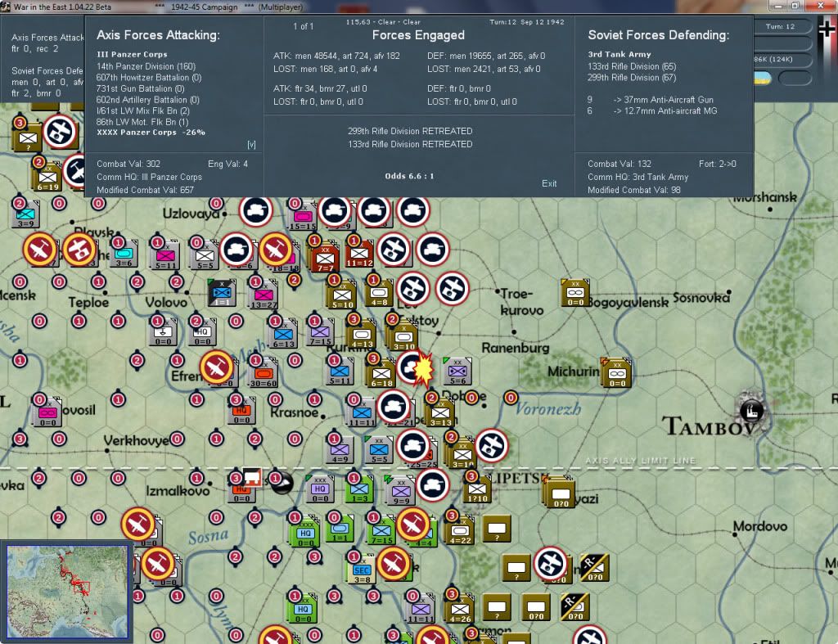This screenshot has height=644, width=838.
Task: Select the pink counter showing 13=27
Action: [264, 295]
